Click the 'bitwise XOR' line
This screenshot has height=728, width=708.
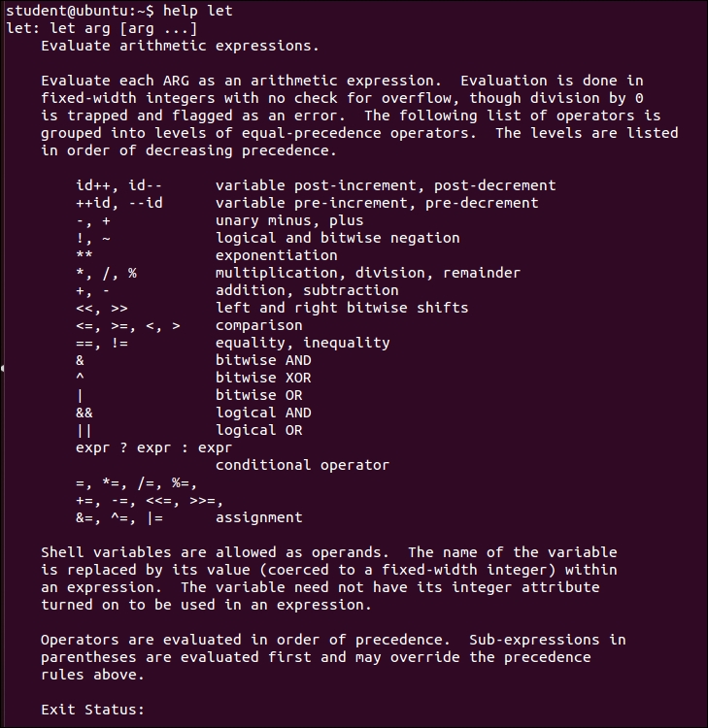pos(263,378)
